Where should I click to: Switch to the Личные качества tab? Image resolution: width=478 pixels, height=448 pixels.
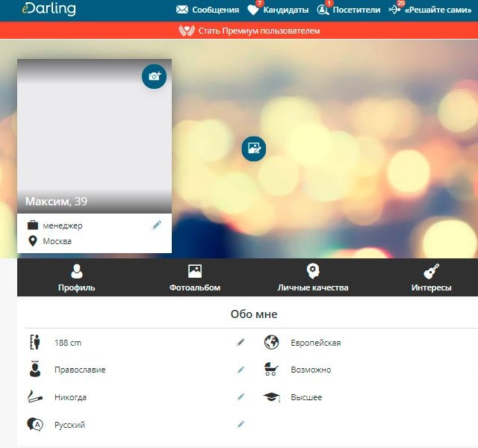[x=313, y=279]
